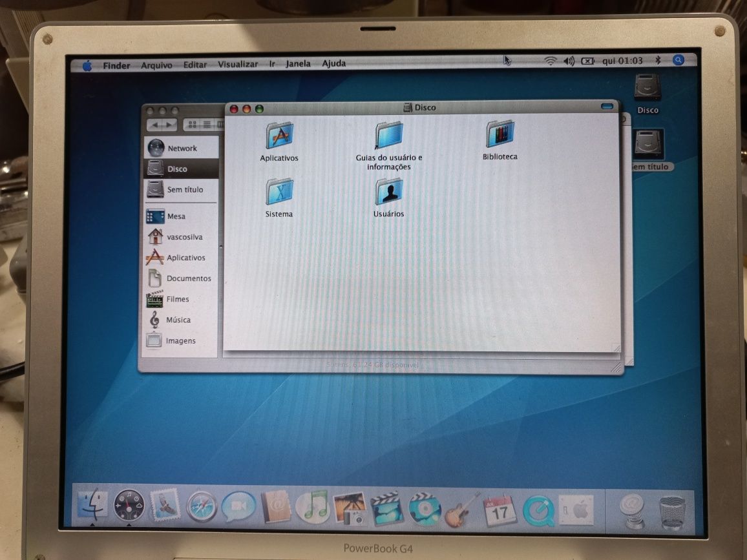Screen dimensions: 747x560
Task: Select the Disco drive icon on desktop
Action: pyautogui.click(x=647, y=87)
